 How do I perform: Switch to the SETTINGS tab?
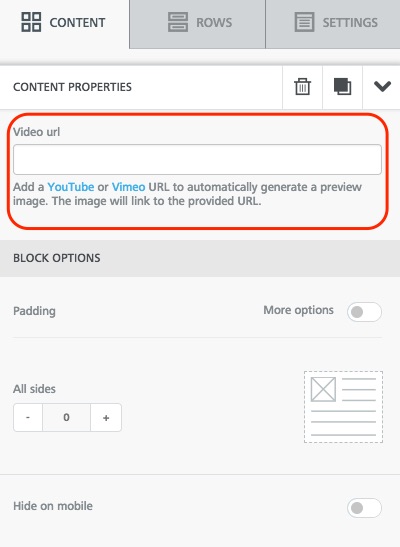coord(333,24)
